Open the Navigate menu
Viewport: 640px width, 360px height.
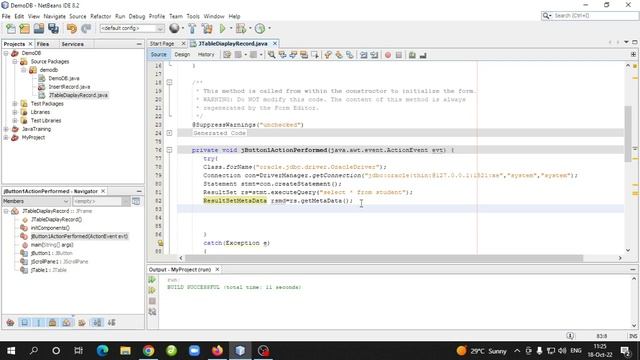54,16
